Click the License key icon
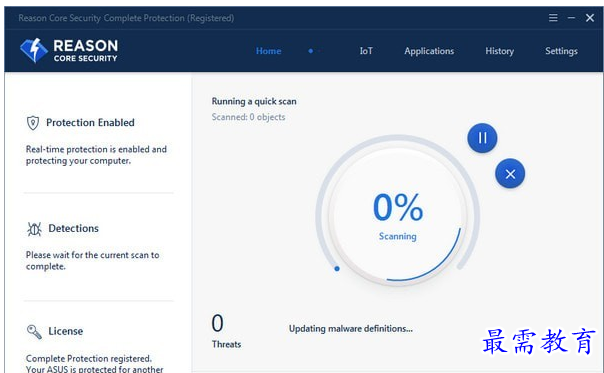 point(34,331)
